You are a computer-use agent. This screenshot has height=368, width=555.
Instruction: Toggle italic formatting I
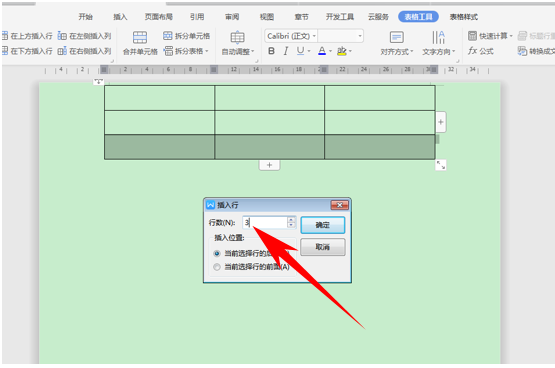click(x=286, y=51)
